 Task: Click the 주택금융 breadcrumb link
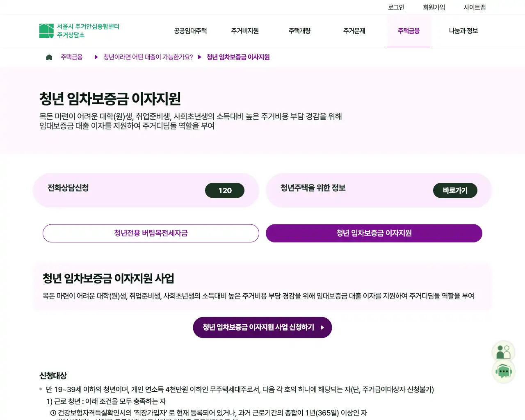[71, 57]
